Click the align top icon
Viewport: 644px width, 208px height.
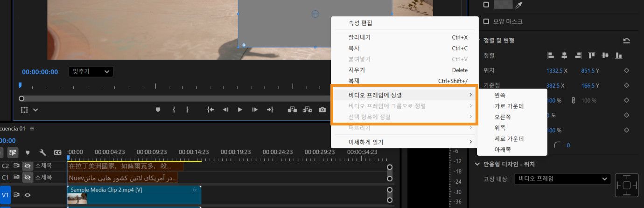[592, 55]
